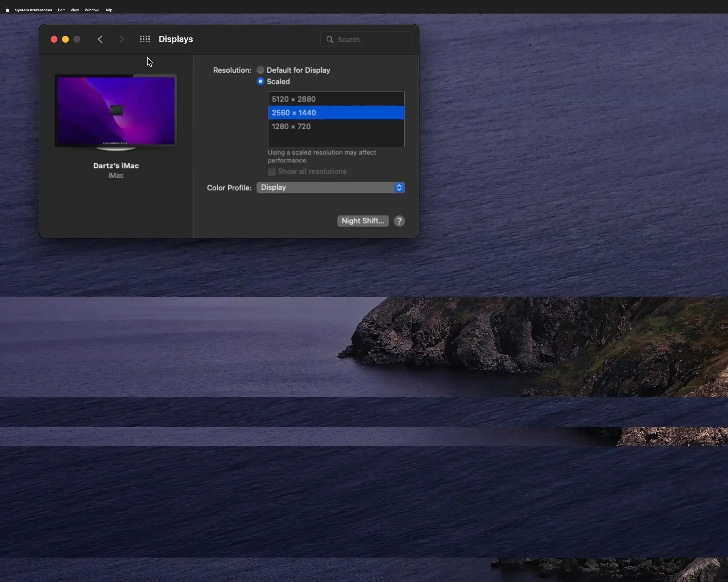Viewport: 728px width, 582px height.
Task: Click the forward chevron arrow
Action: (x=121, y=39)
